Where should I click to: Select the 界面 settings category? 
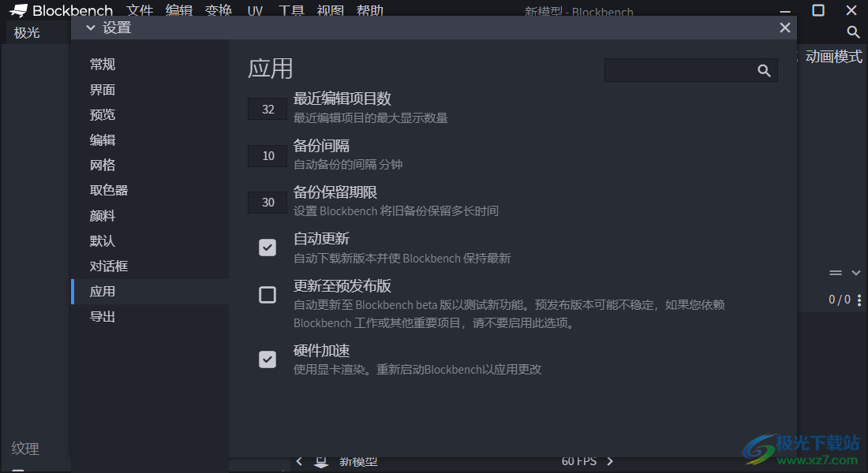coord(149,90)
